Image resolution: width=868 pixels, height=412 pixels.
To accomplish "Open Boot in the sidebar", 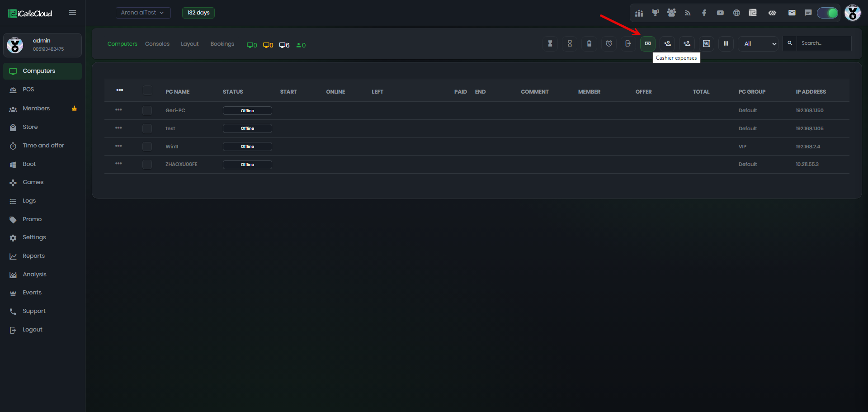I will click(42, 164).
